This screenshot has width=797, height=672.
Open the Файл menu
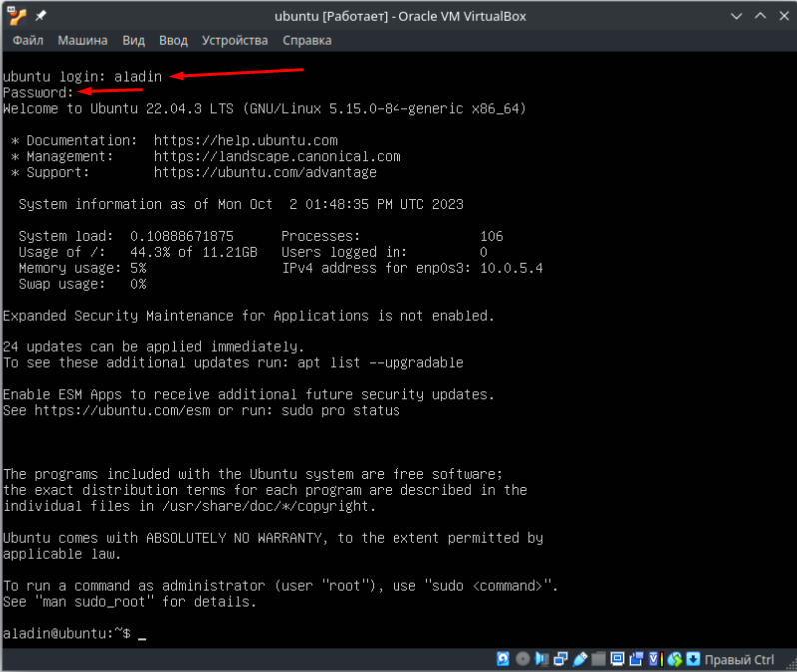coord(28,40)
